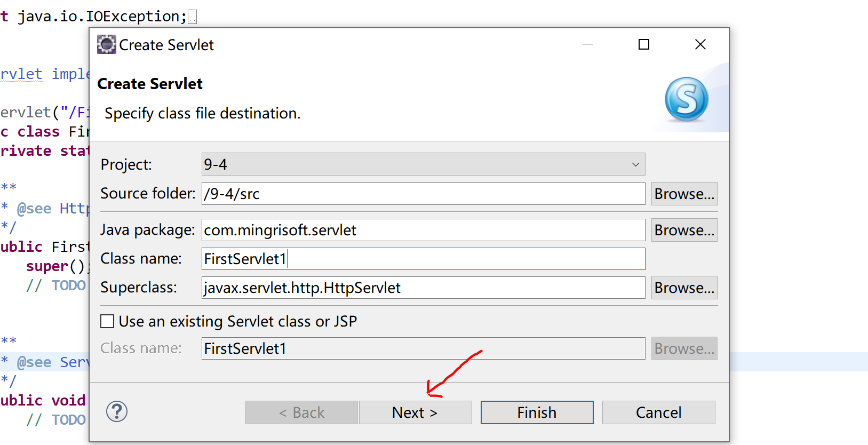Minimize the Create Servlet dialog

[x=588, y=45]
